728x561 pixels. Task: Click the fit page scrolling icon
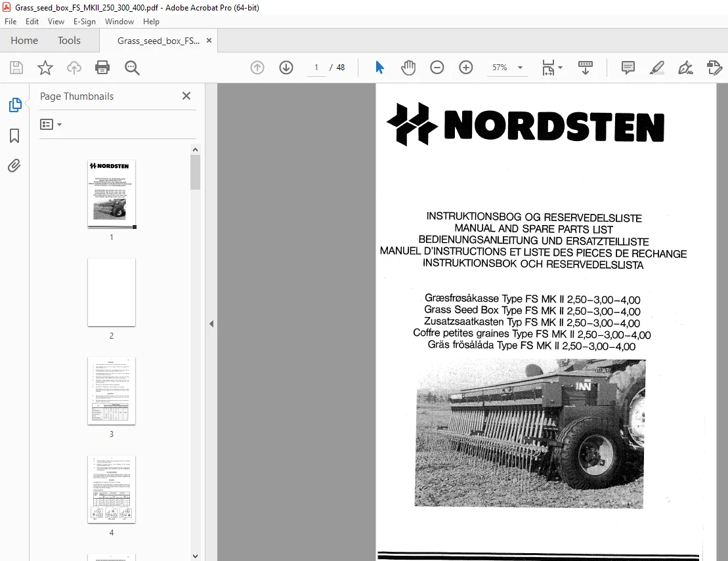[548, 68]
